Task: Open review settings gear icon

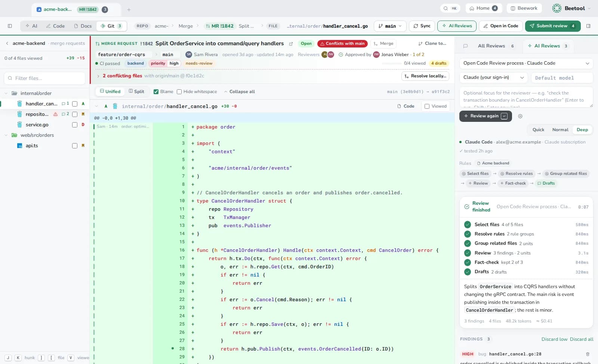Action: [x=520, y=116]
